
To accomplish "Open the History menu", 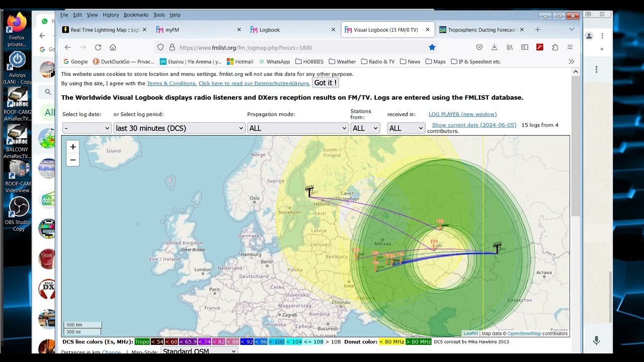I will [111, 15].
